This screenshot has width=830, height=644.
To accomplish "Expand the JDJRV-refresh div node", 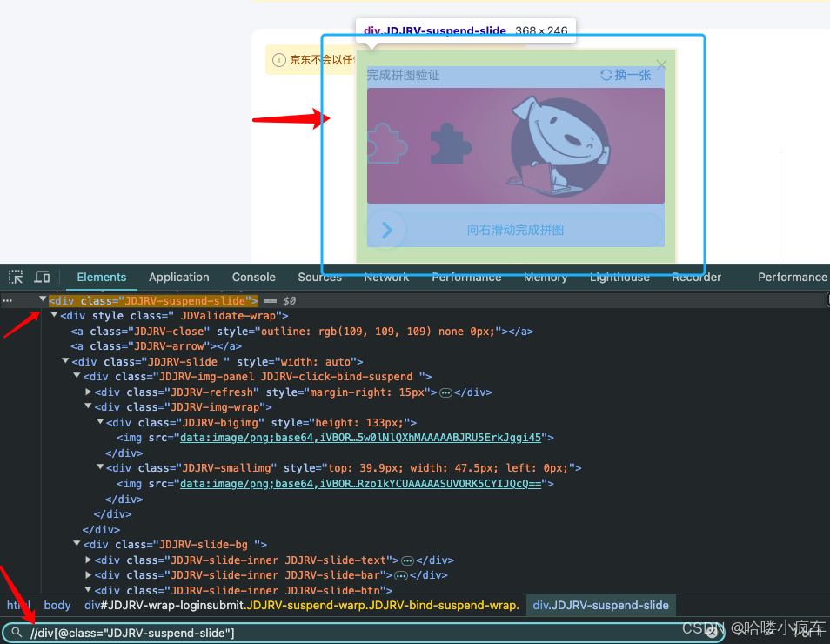I will (x=89, y=392).
